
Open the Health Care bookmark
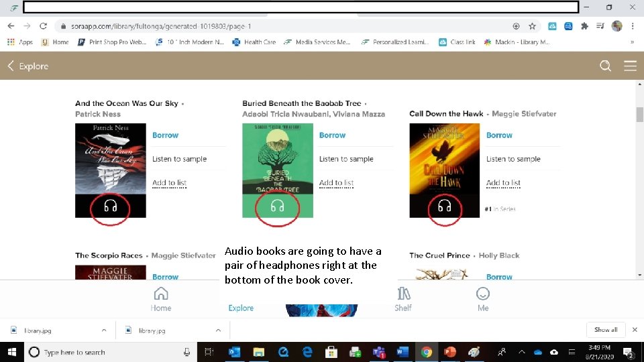pyautogui.click(x=254, y=42)
